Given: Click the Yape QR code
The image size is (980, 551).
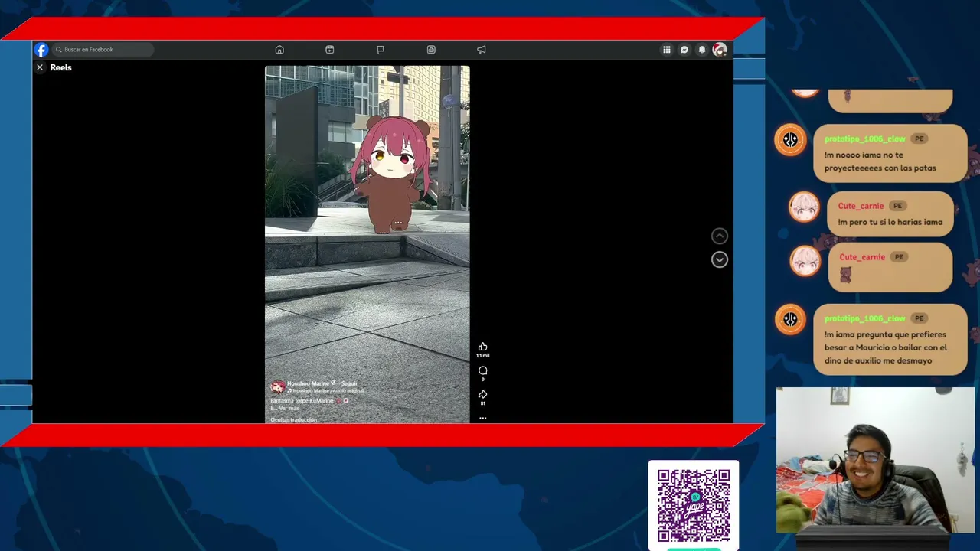Looking at the screenshot, I should (x=694, y=506).
